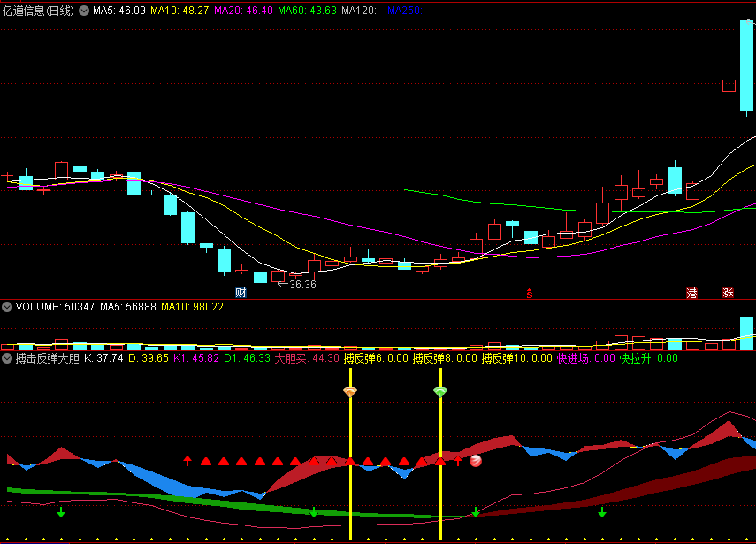Image resolution: width=756 pixels, height=544 pixels.
Task: Open the 涨 info marker
Action: click(x=728, y=292)
